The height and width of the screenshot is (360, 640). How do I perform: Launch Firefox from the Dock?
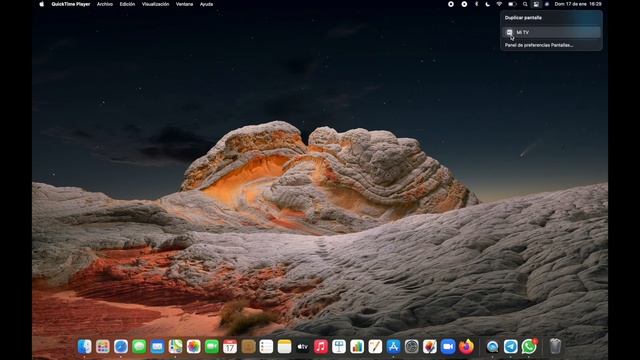coord(466,347)
